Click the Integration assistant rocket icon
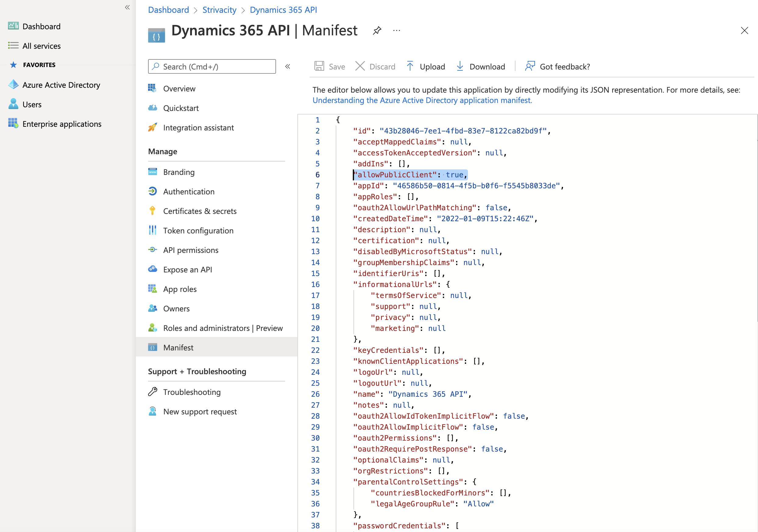Image resolution: width=758 pixels, height=532 pixels. (x=152, y=127)
